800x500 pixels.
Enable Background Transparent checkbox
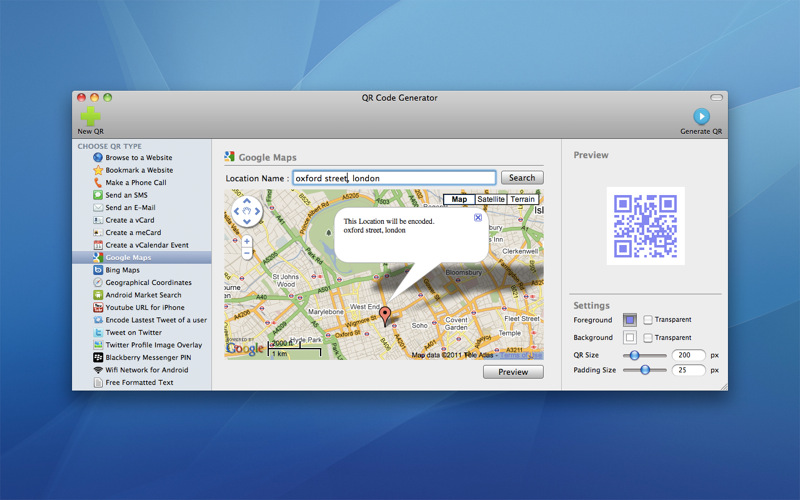tap(647, 338)
